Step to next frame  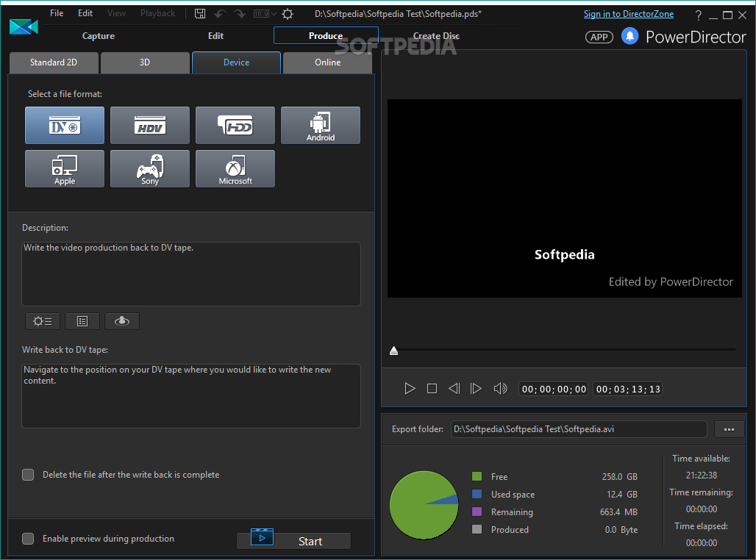click(x=476, y=389)
